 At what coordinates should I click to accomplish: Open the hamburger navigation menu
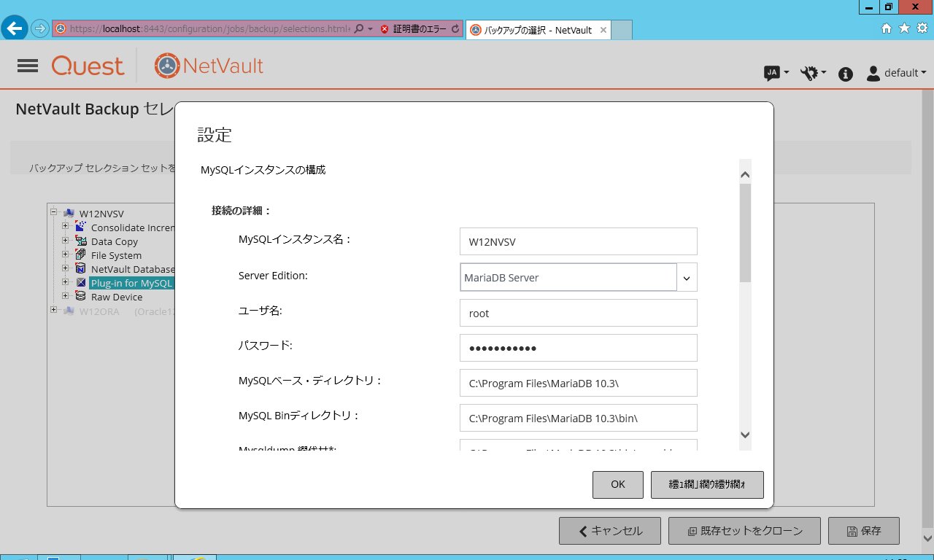click(27, 66)
